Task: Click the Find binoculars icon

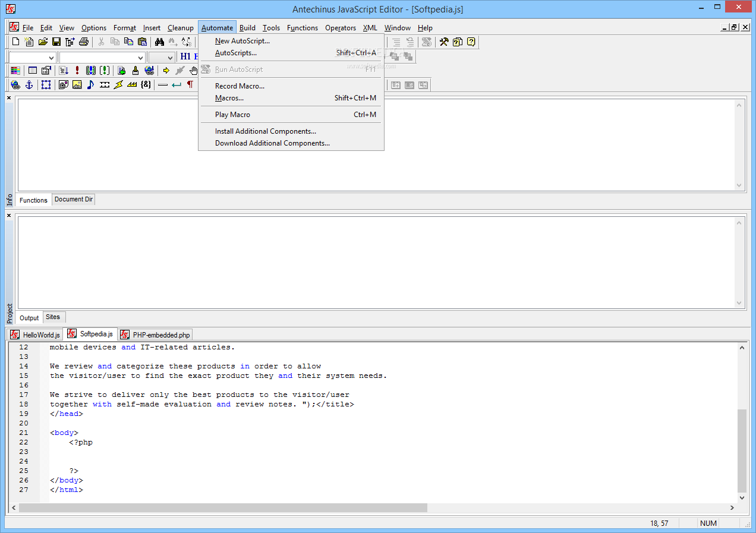Action: 159,42
